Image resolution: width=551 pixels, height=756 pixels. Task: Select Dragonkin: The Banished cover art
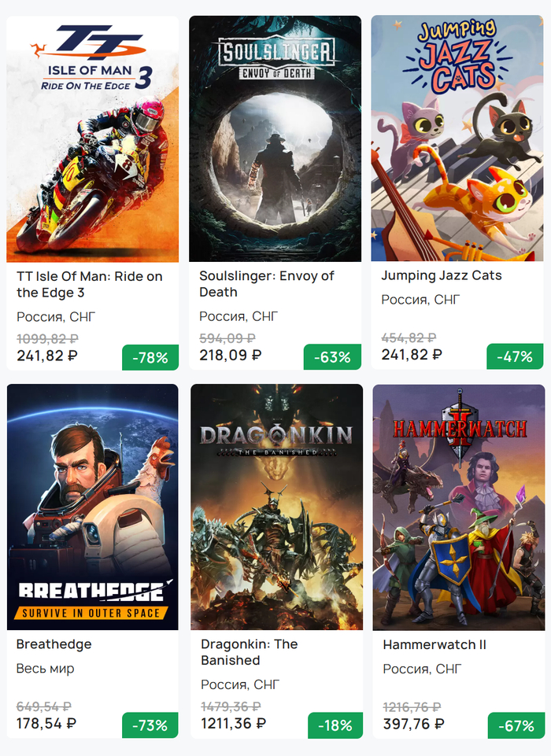pos(276,507)
